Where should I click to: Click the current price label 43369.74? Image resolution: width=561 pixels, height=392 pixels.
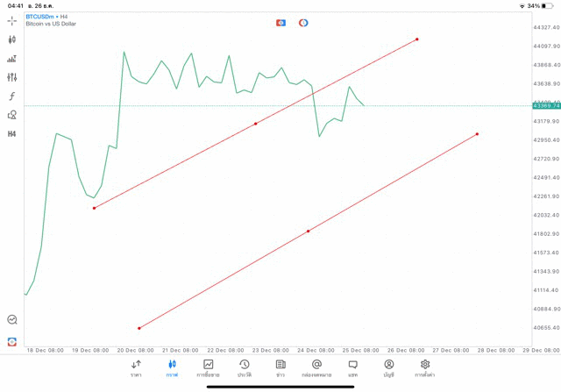(544, 105)
